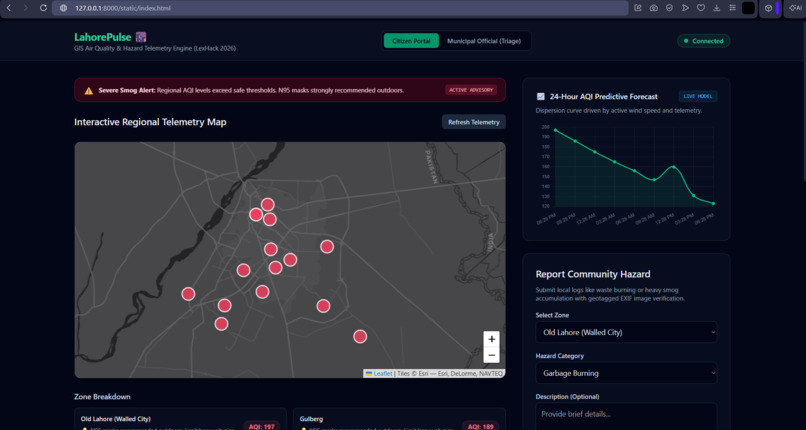This screenshot has height=430, width=806.
Task: Open the Select Zone dropdown
Action: click(x=626, y=332)
